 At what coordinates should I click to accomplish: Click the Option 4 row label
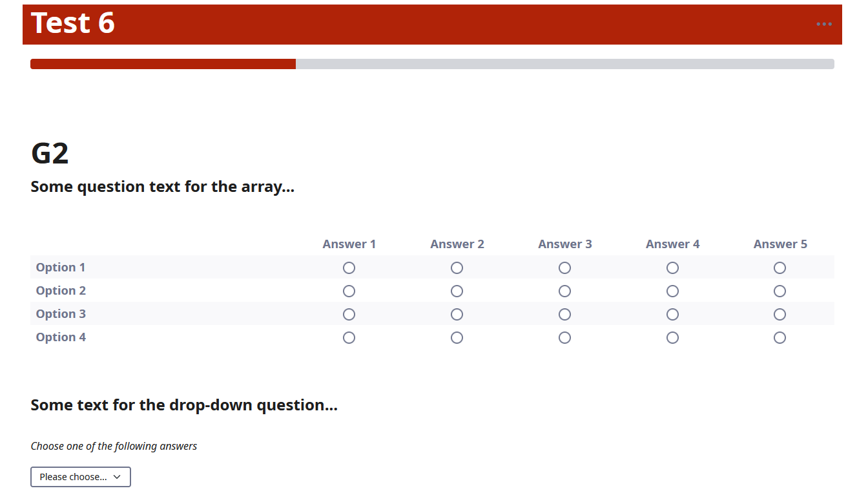[61, 337]
